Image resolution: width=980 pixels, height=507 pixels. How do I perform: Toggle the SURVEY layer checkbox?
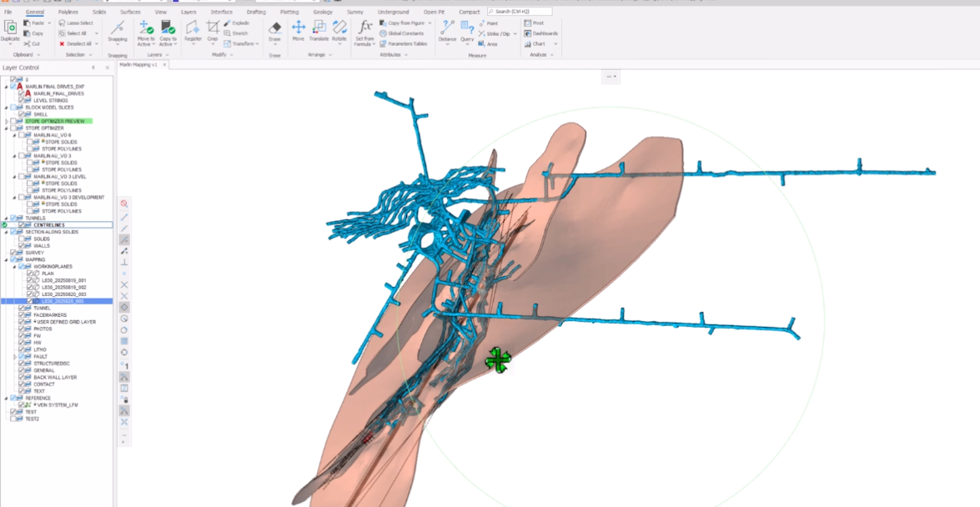coord(14,253)
